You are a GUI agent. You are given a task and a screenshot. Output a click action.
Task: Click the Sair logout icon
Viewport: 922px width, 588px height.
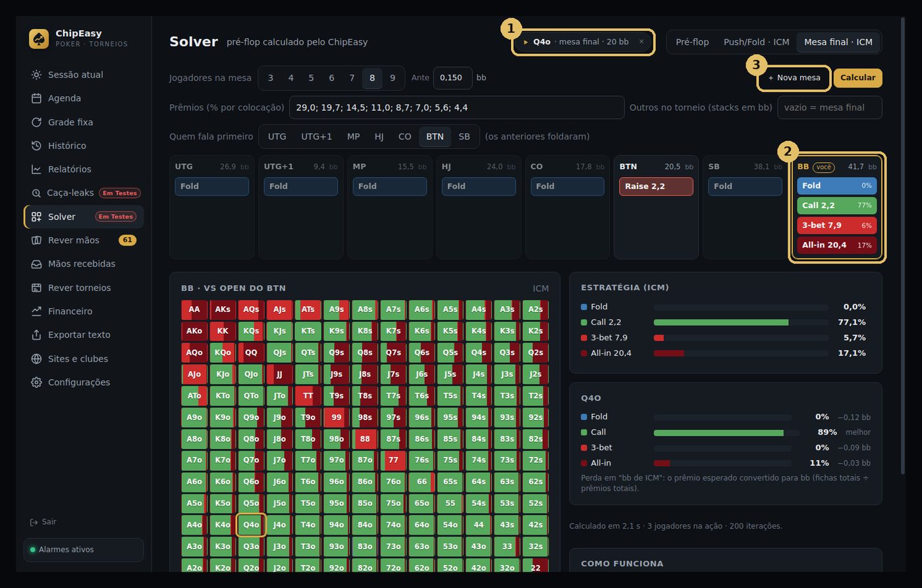pos(34,522)
